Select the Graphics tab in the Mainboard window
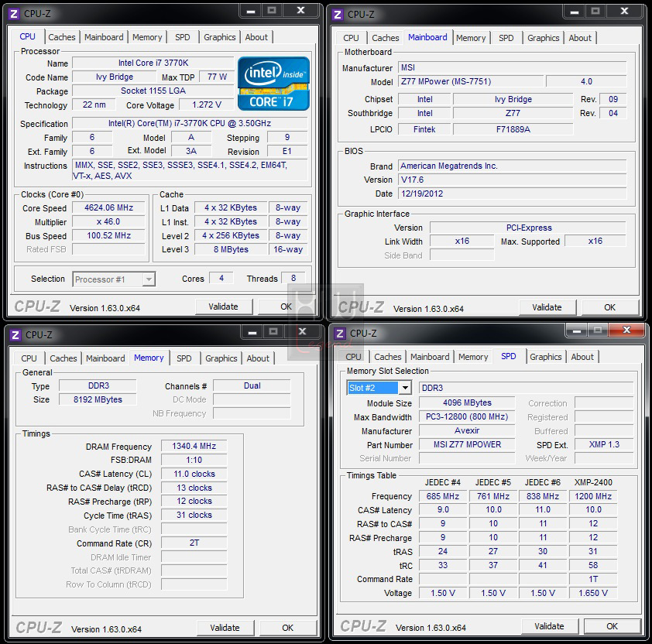Image resolution: width=652 pixels, height=644 pixels. tap(544, 38)
